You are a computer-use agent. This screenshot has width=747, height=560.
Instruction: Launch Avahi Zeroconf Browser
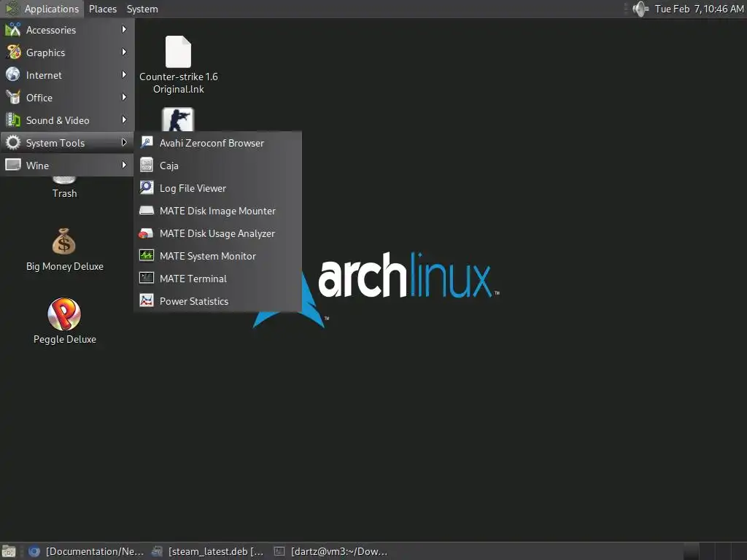[218, 143]
